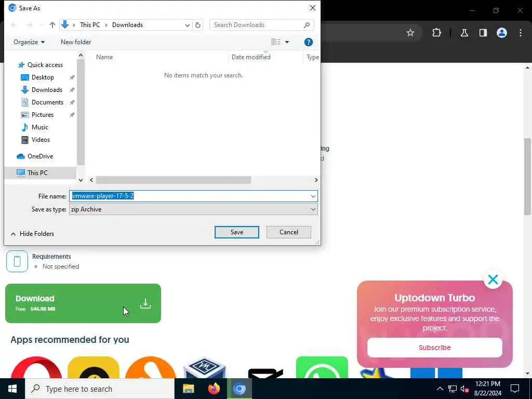Show hidden system tray icons

(x=440, y=389)
